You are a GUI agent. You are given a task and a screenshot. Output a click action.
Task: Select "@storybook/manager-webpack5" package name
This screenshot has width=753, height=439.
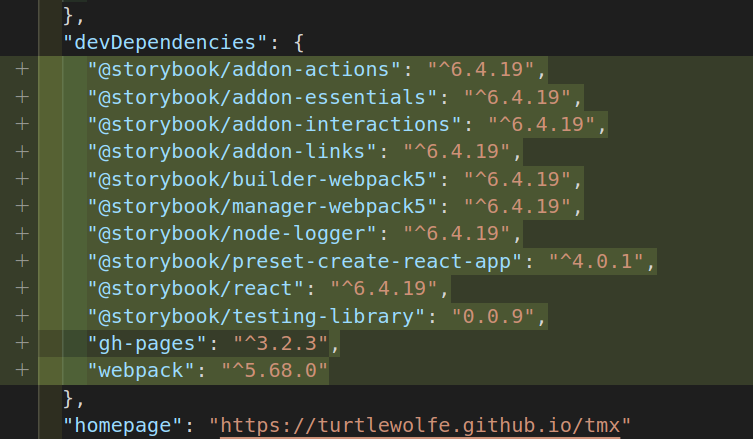[262, 207]
